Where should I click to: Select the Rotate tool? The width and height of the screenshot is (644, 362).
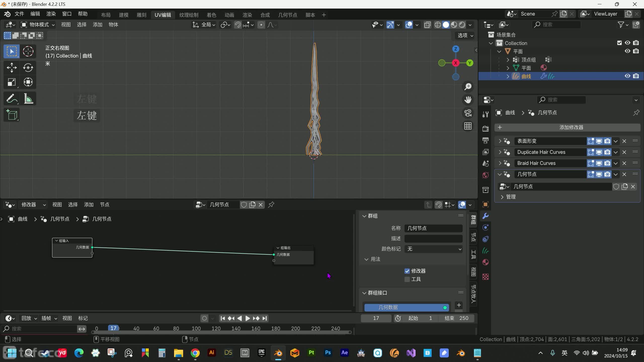(28, 68)
